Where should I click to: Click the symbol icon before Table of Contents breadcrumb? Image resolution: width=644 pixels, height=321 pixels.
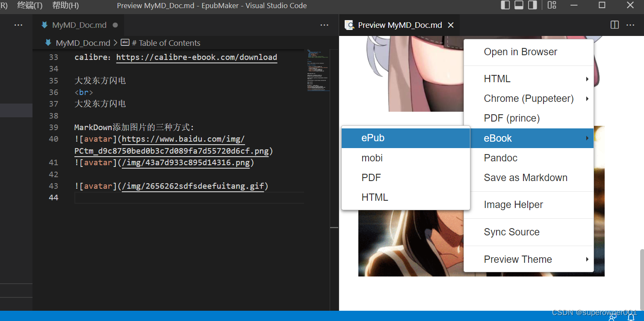[x=125, y=42]
